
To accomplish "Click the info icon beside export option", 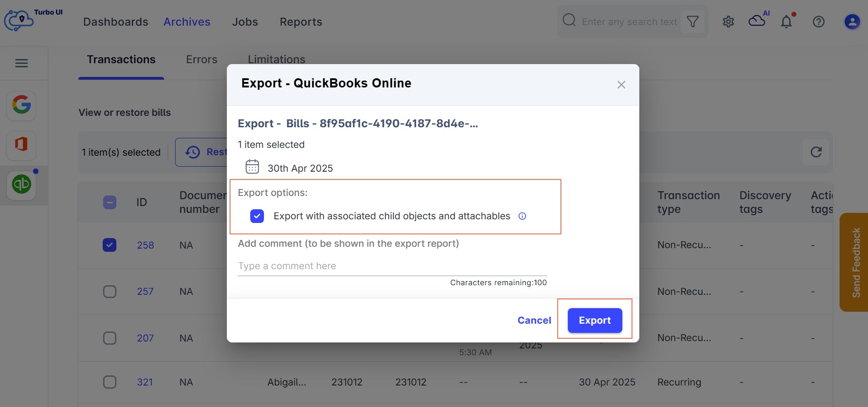I will click(522, 216).
